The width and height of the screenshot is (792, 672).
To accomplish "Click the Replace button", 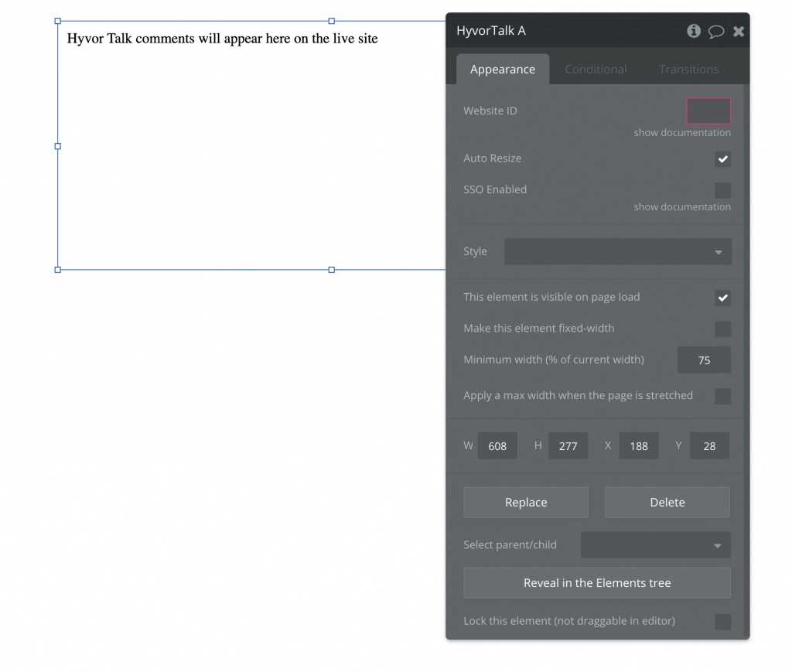I will tap(526, 503).
